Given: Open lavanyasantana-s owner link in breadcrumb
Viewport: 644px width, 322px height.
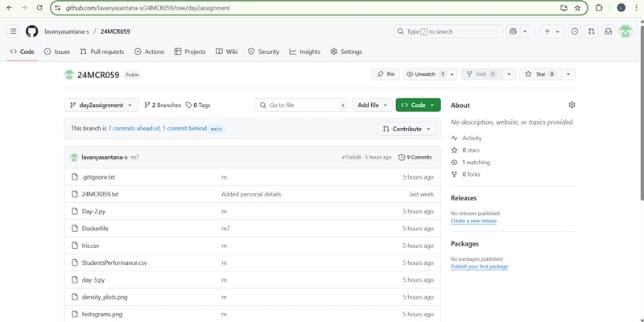Looking at the screenshot, I should (x=67, y=31).
